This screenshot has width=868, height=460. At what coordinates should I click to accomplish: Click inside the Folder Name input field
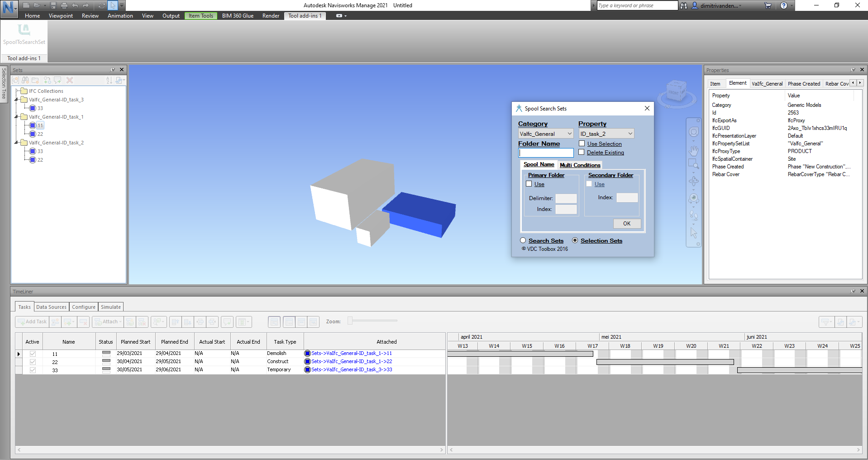click(x=545, y=153)
